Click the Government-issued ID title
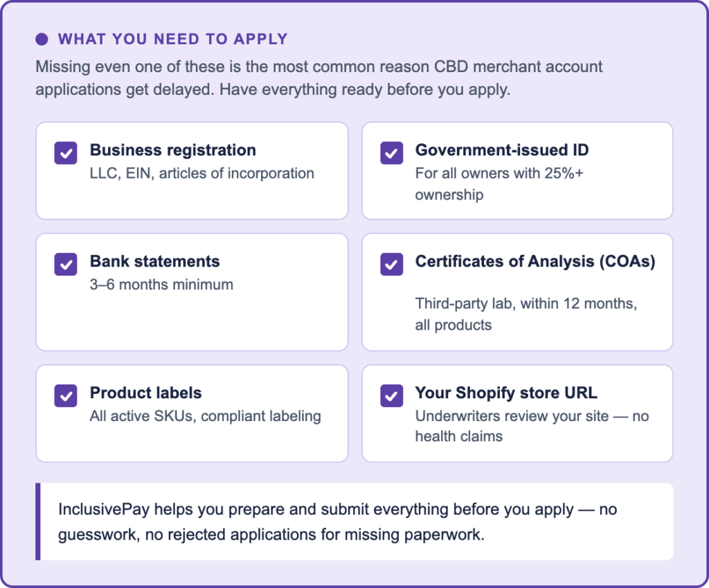This screenshot has width=709, height=588. (502, 150)
